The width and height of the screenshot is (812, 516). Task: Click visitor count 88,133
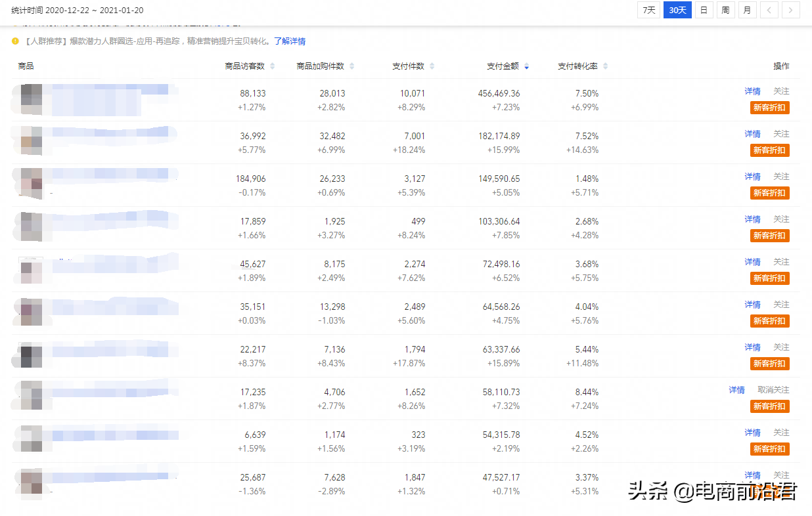253,93
